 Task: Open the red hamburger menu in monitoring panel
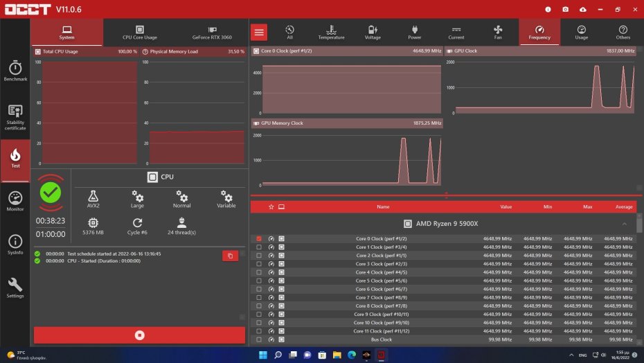[x=259, y=32]
